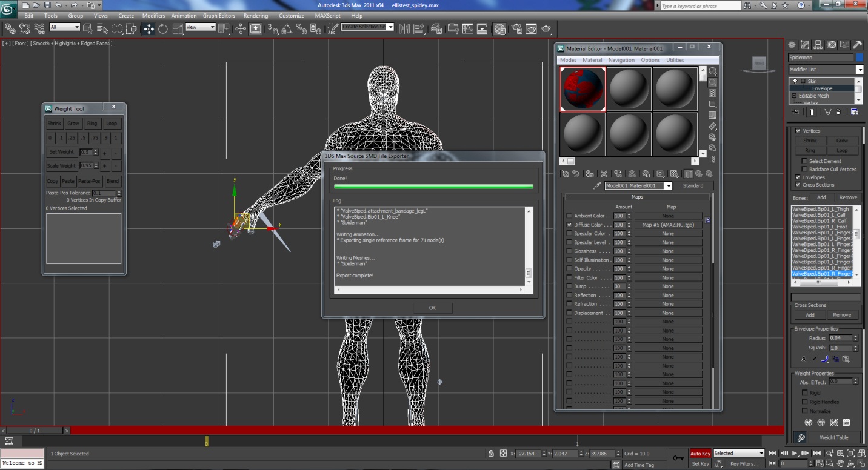
Task: Open the Navigation menu in Material Editor
Action: point(621,60)
